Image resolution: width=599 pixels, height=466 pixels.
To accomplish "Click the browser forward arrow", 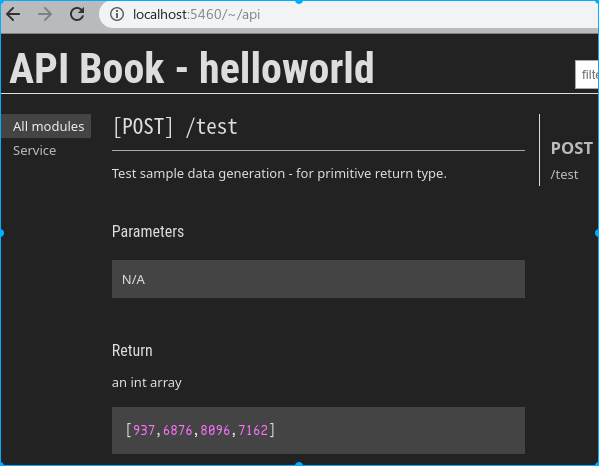I will [45, 14].
